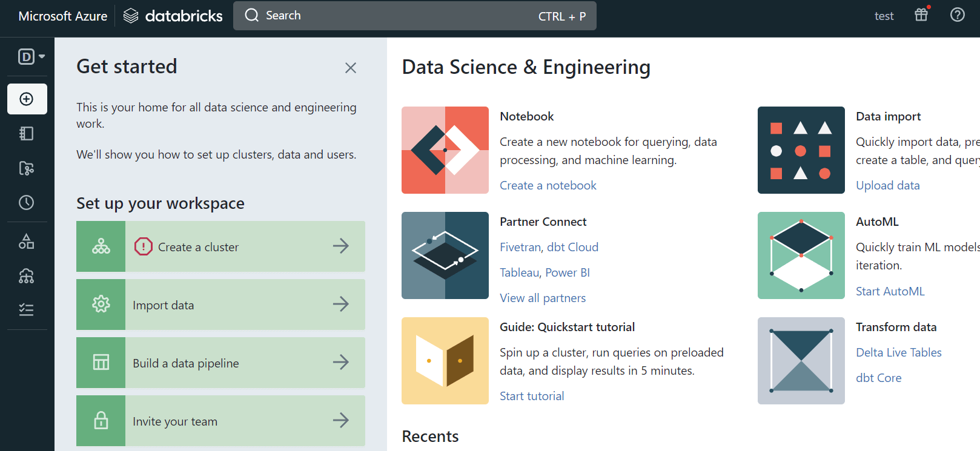Open the Workflows checklist icon in sidebar
The width and height of the screenshot is (980, 451).
(x=27, y=310)
